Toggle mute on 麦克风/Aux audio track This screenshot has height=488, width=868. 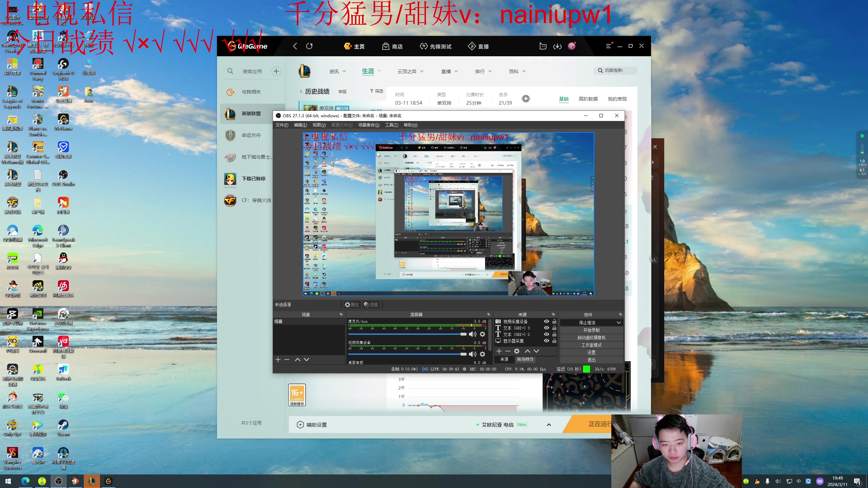pyautogui.click(x=473, y=334)
